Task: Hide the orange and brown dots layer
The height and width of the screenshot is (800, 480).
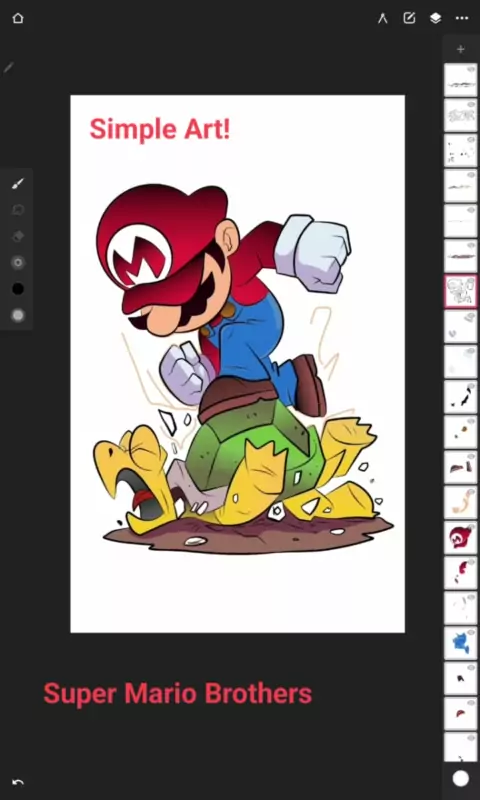Action: pos(471,420)
